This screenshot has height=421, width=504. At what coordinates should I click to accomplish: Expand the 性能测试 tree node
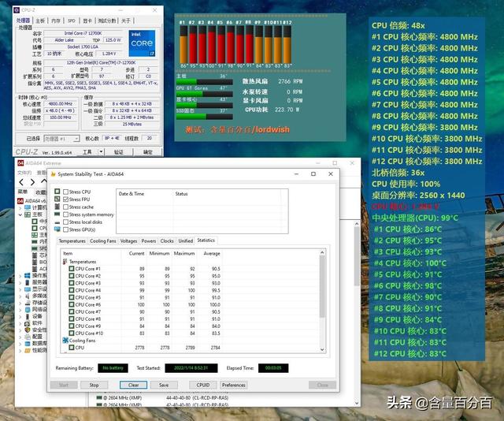tap(20, 351)
